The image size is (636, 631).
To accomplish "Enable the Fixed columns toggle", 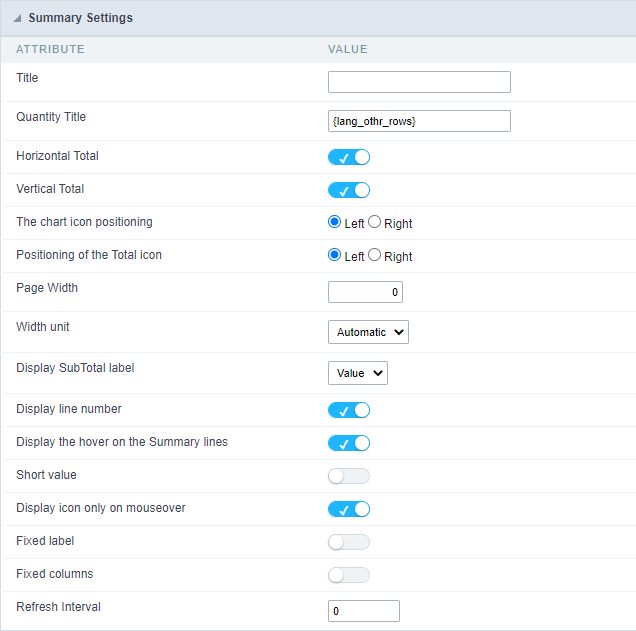I will click(349, 575).
